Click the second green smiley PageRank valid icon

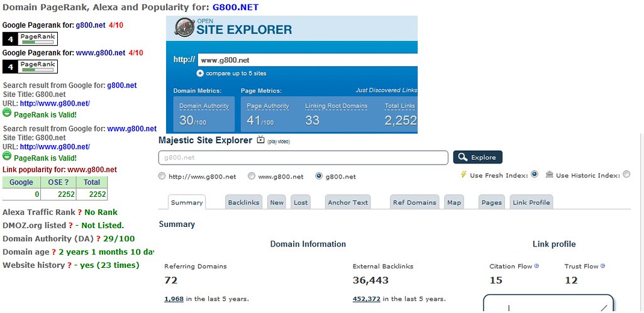pos(6,156)
